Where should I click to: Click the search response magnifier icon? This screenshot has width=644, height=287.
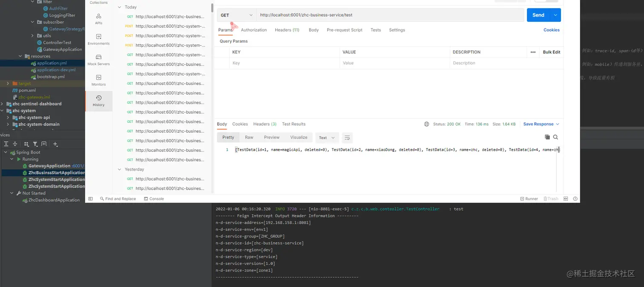tap(555, 137)
